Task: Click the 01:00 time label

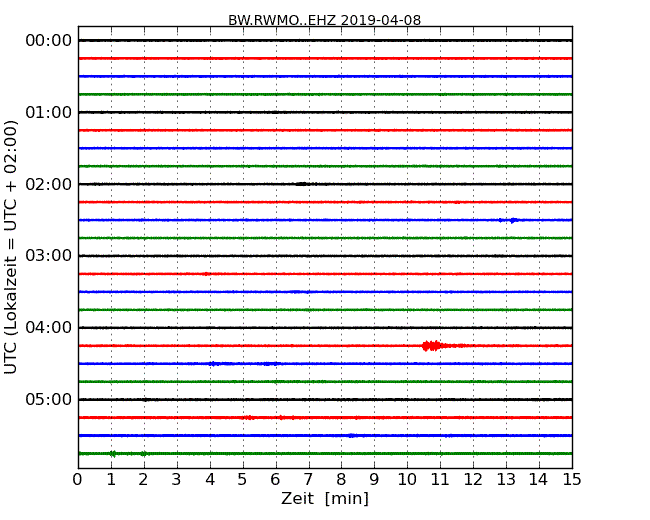Action: coord(49,112)
